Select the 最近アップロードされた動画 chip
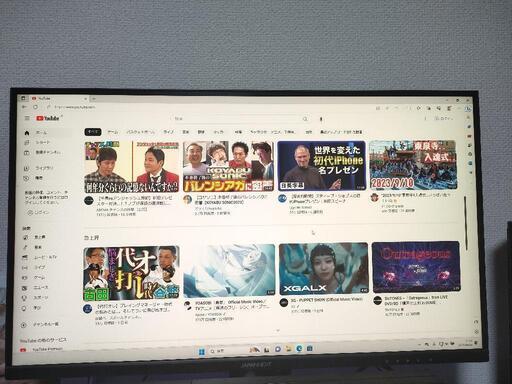The image size is (512, 384). (x=341, y=132)
